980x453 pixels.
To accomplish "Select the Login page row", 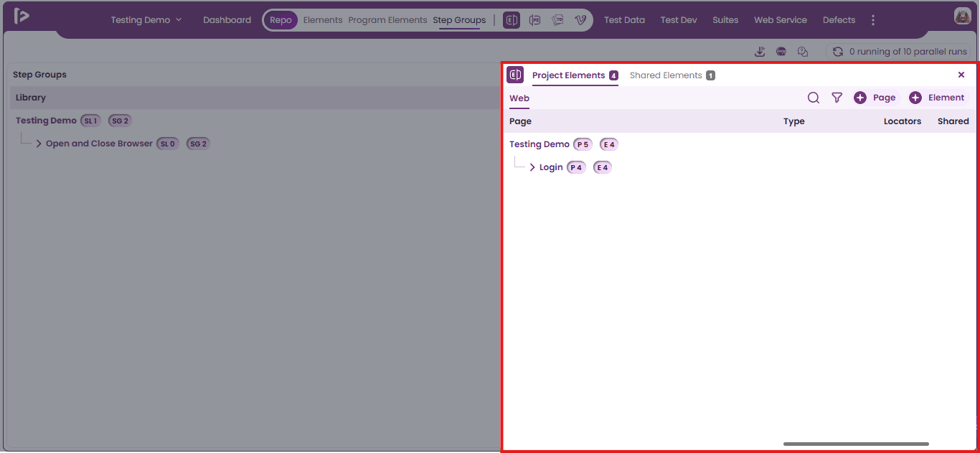I will (551, 167).
